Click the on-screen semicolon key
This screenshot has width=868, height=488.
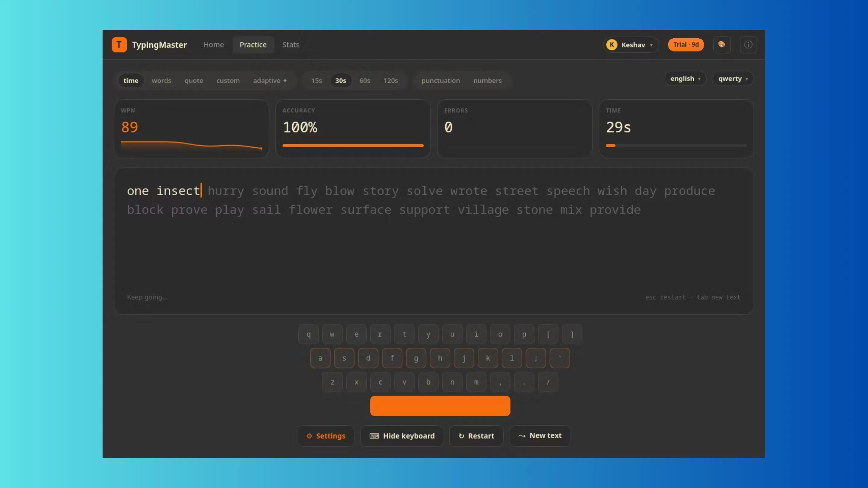point(536,358)
